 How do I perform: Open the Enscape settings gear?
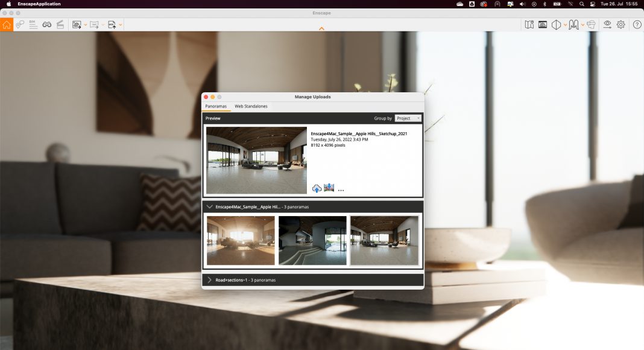pyautogui.click(x=620, y=25)
